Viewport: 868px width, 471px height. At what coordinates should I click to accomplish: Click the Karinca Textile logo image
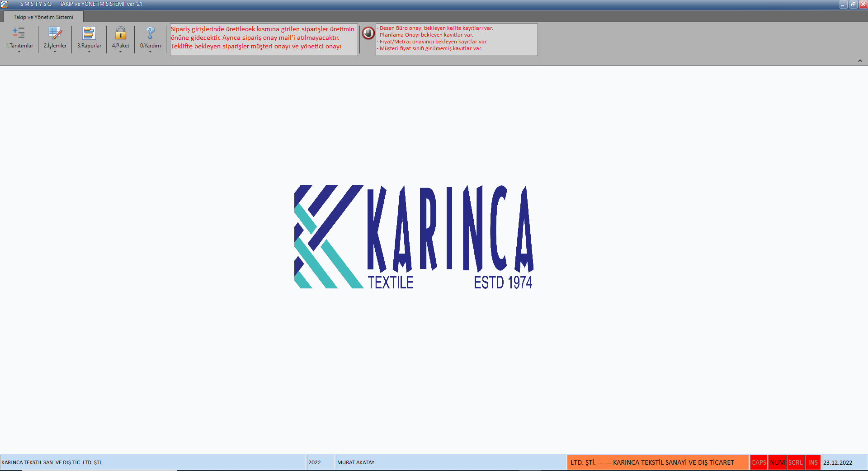point(414,237)
